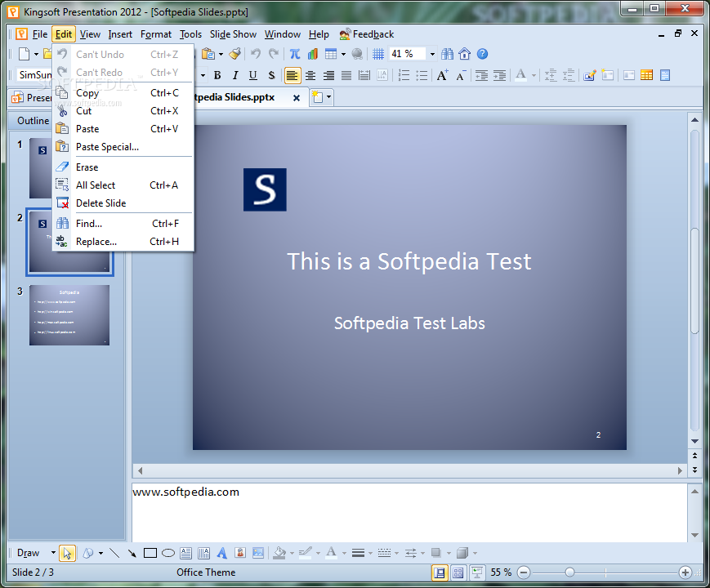
Task: Select the Rectangle shape tool
Action: pyautogui.click(x=150, y=553)
